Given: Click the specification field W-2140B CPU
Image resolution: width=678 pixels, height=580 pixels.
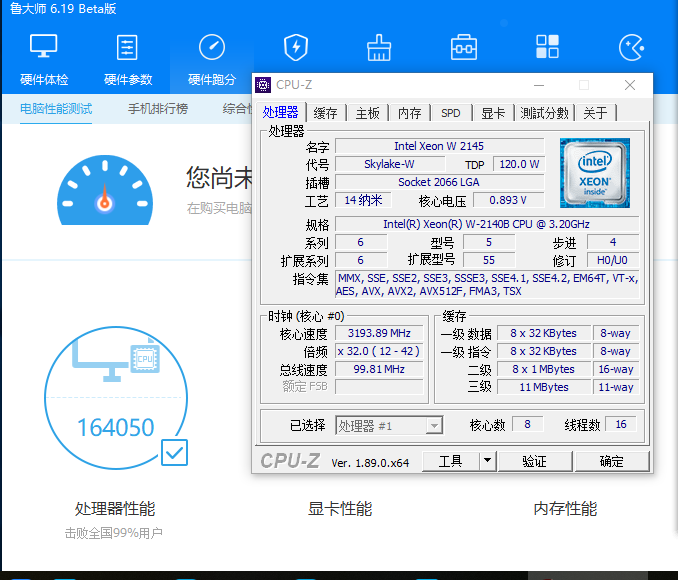Looking at the screenshot, I should click(x=486, y=224).
